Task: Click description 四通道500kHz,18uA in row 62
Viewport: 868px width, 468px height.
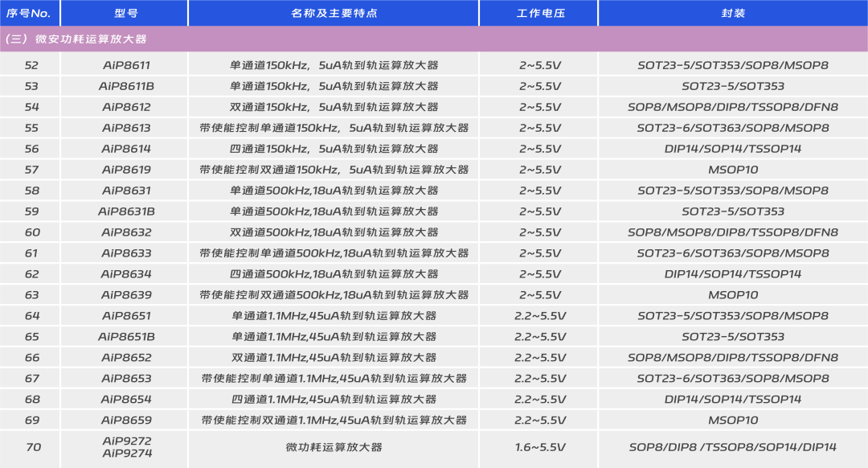Action: point(334,274)
